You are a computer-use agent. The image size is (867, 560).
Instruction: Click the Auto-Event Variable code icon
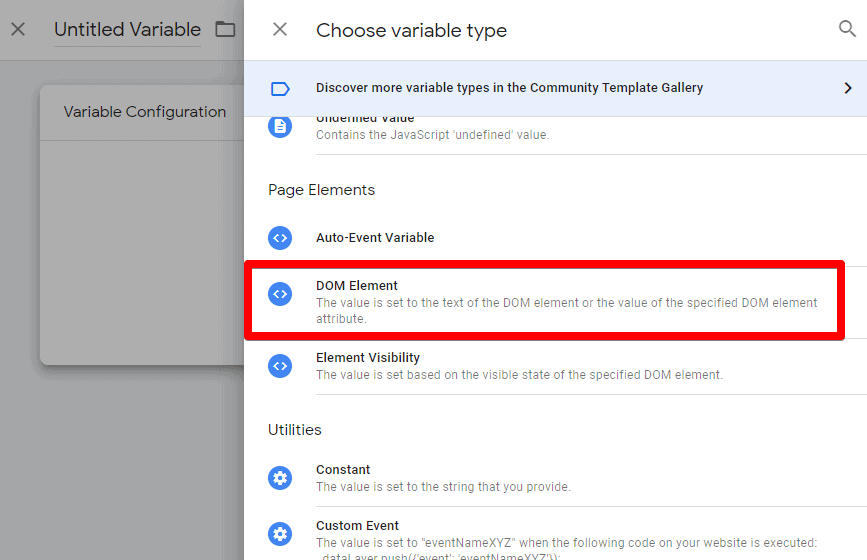(280, 238)
